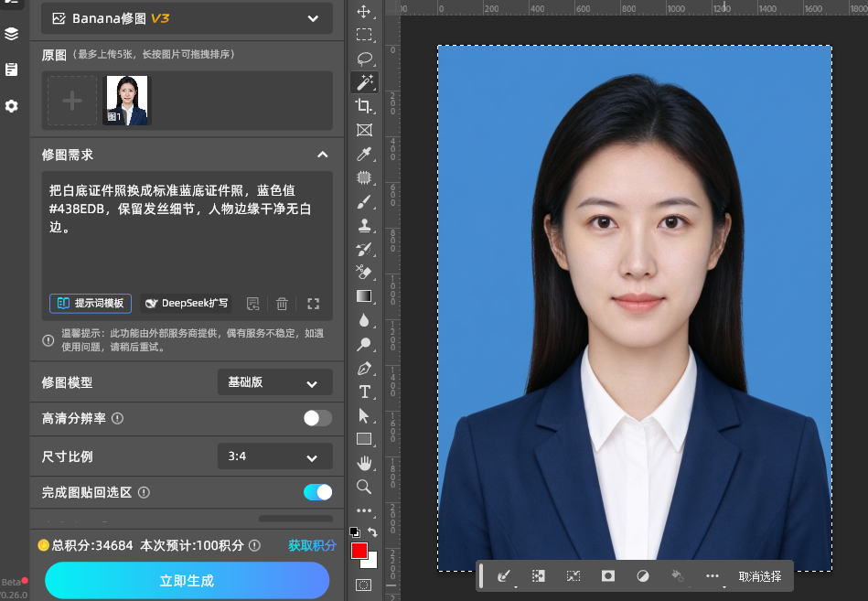
Task: Select the Eyedropper tool
Action: [364, 154]
